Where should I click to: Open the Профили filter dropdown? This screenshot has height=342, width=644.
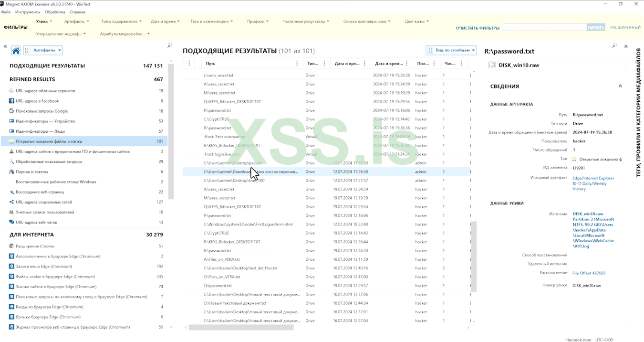pos(258,21)
